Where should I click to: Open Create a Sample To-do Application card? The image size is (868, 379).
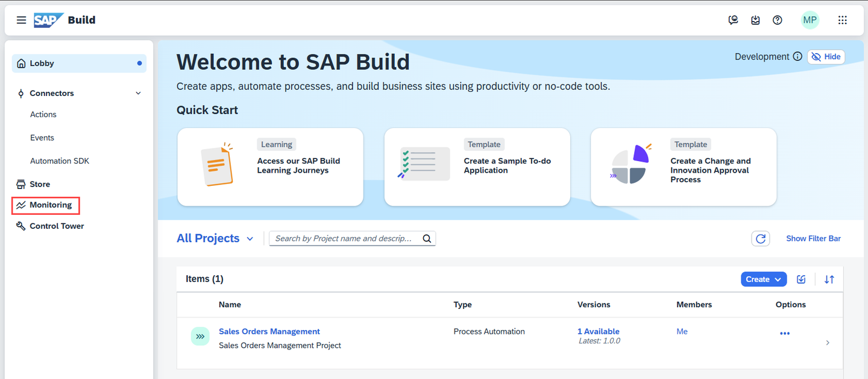click(x=477, y=167)
